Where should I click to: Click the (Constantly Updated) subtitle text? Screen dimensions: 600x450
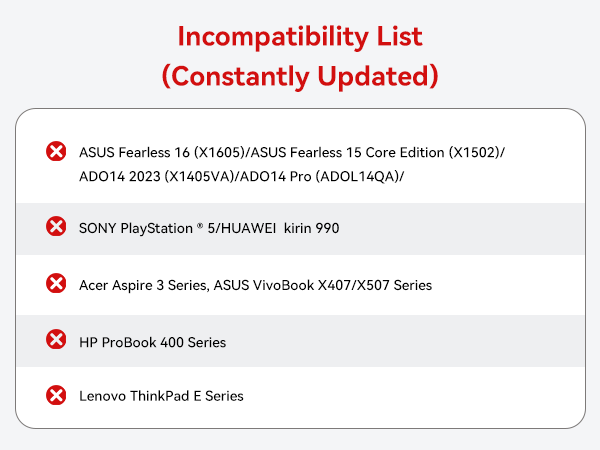(300, 75)
